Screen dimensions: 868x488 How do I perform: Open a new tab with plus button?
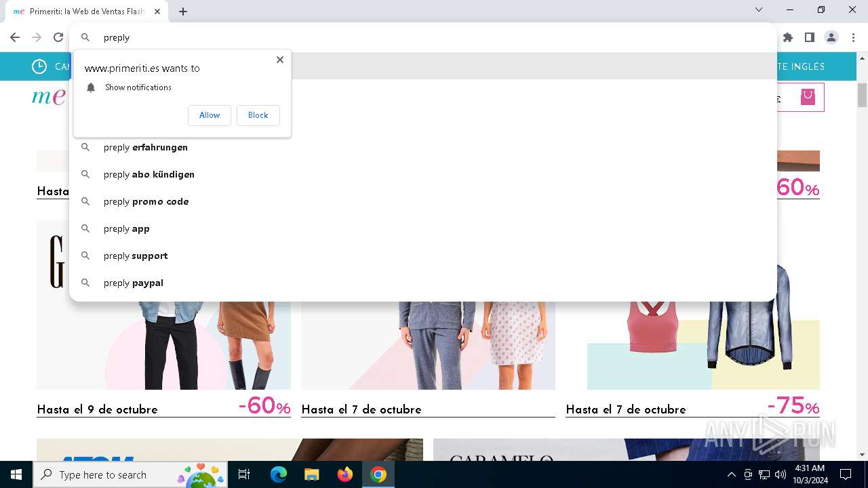[183, 11]
